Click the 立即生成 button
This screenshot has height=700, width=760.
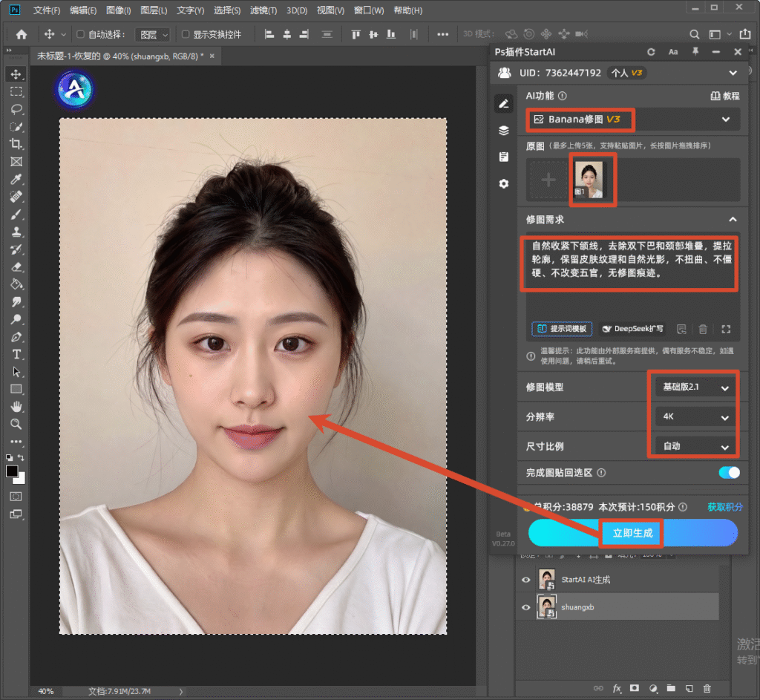(x=633, y=533)
